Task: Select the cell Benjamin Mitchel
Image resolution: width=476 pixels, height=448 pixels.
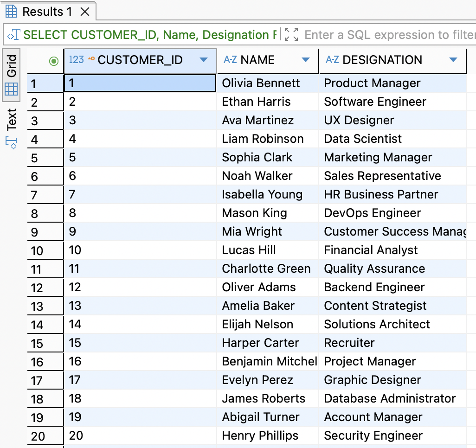Action: click(x=268, y=361)
